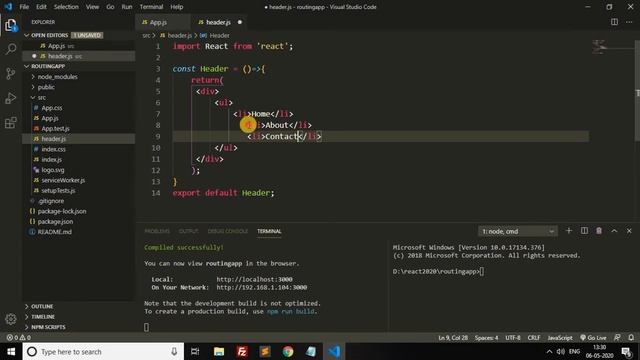Open the View menu
640x360 pixels.
click(92, 7)
